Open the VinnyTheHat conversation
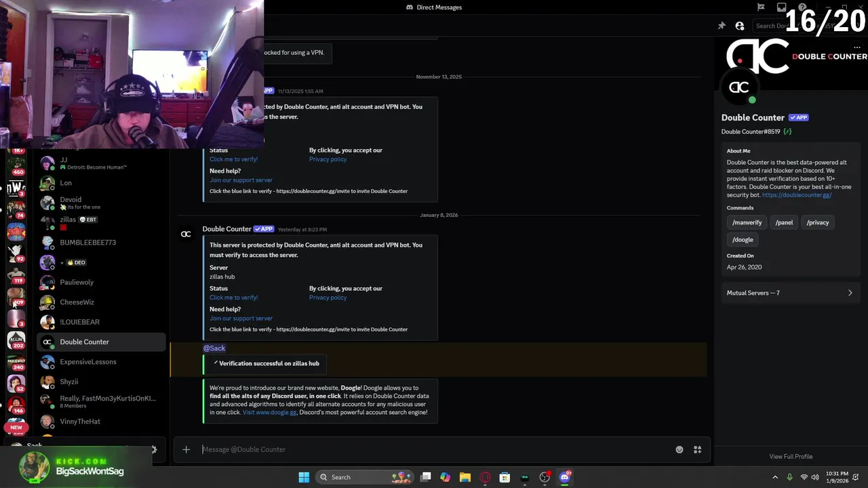The width and height of the screenshot is (868, 488). point(100,422)
